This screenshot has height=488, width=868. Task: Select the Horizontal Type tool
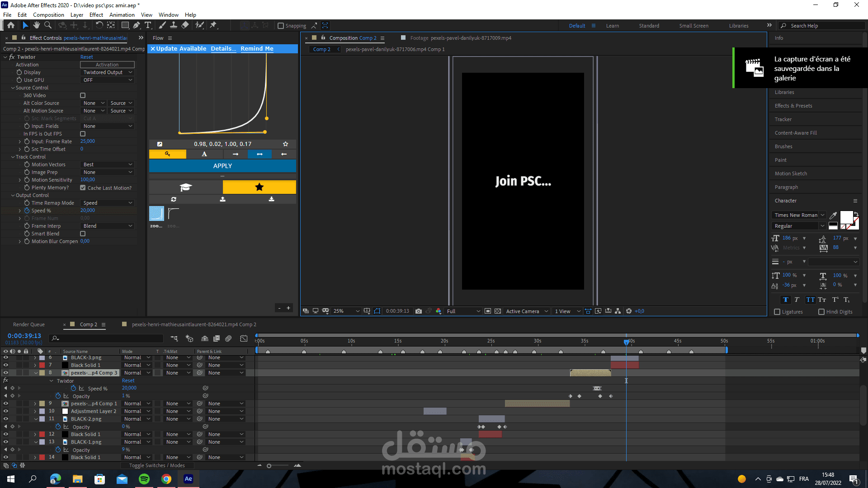tap(148, 25)
